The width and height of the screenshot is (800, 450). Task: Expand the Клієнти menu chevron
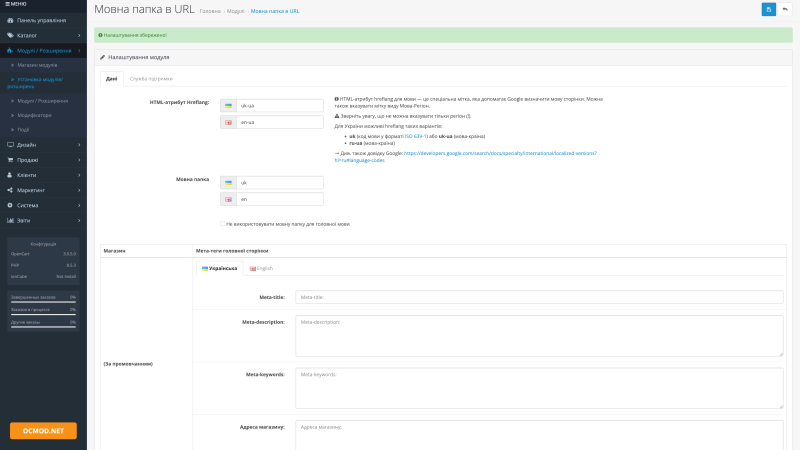pyautogui.click(x=79, y=175)
